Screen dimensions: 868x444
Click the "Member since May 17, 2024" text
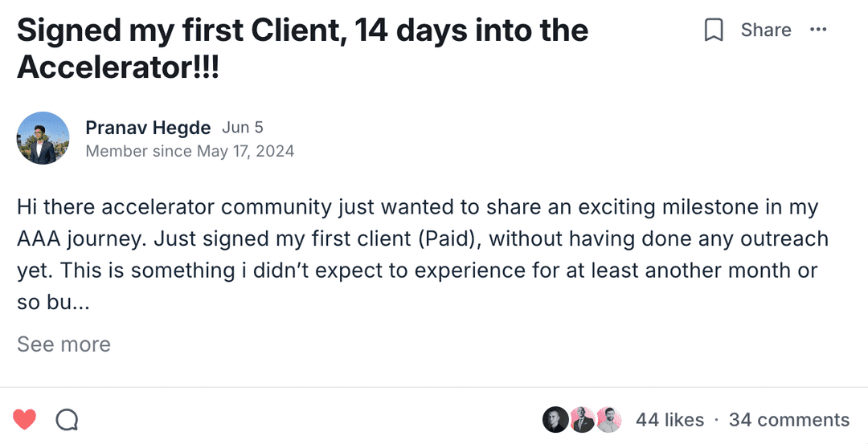[190, 151]
